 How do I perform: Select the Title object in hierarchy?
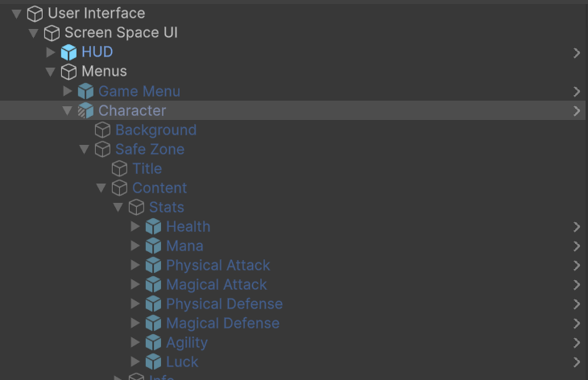147,168
